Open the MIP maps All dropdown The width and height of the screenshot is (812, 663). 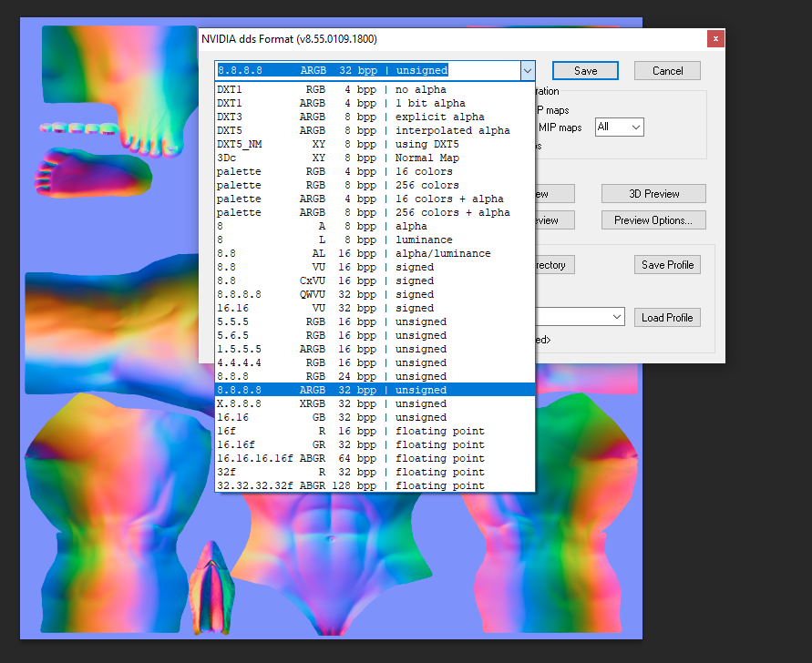(620, 127)
